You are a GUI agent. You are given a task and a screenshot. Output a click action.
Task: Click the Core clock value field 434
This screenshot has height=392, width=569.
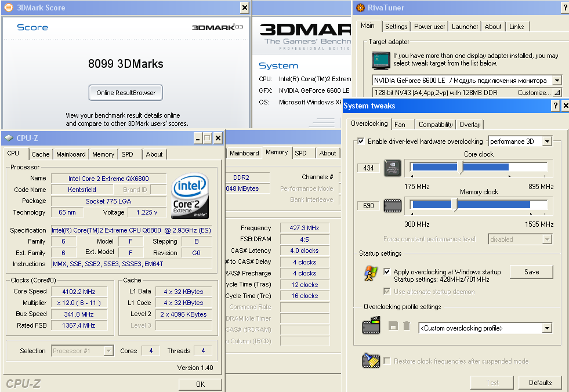[x=368, y=168]
